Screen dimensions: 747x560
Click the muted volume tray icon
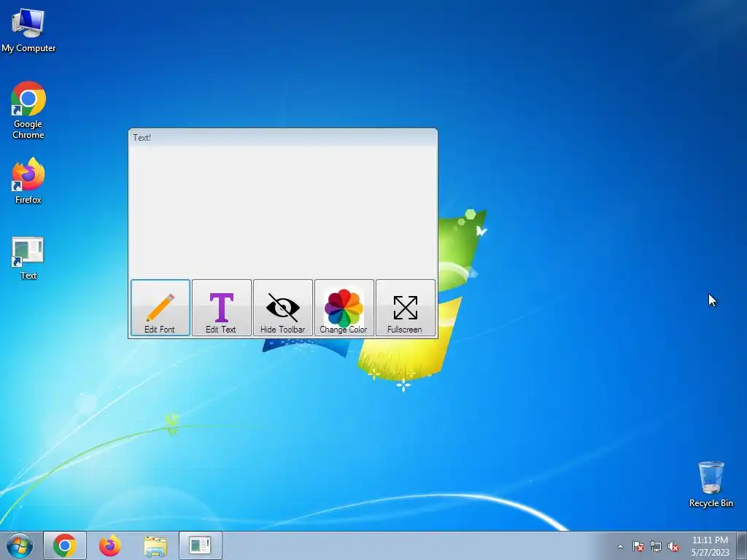tap(673, 546)
